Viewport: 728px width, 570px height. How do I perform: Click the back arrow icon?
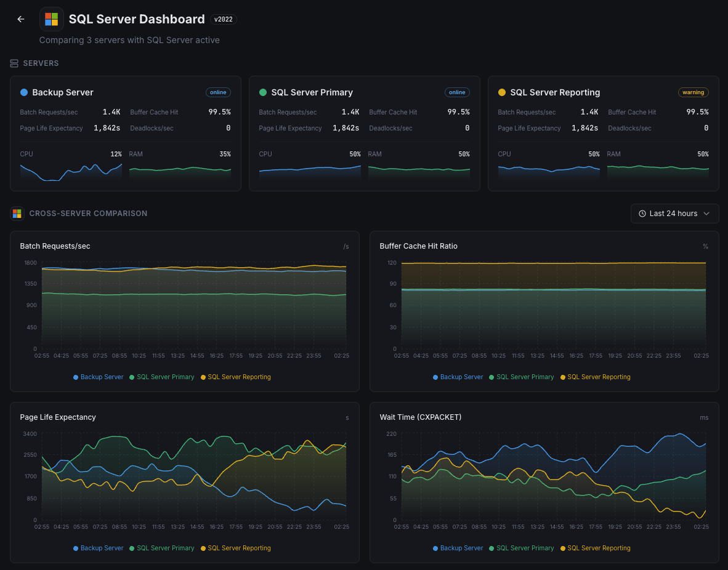point(20,19)
